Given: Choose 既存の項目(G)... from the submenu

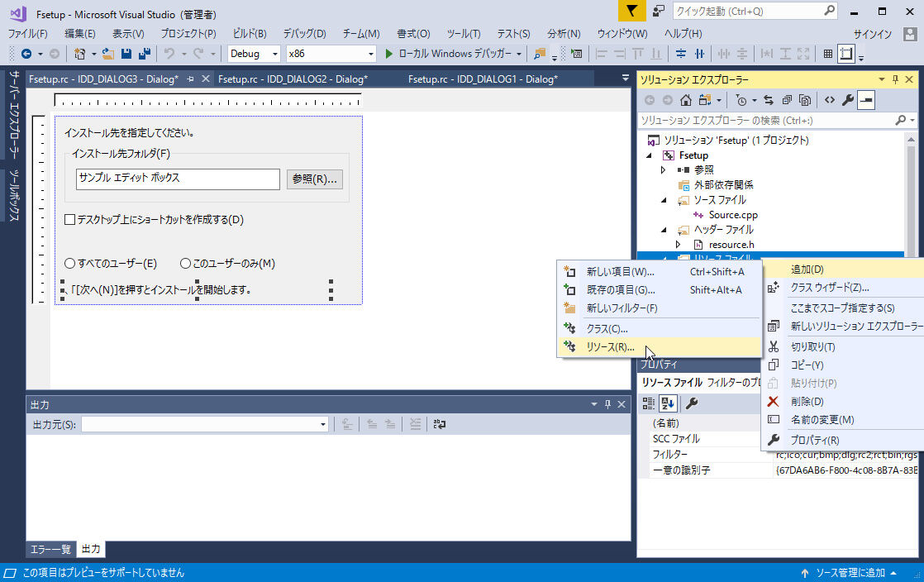Looking at the screenshot, I should click(x=660, y=290).
